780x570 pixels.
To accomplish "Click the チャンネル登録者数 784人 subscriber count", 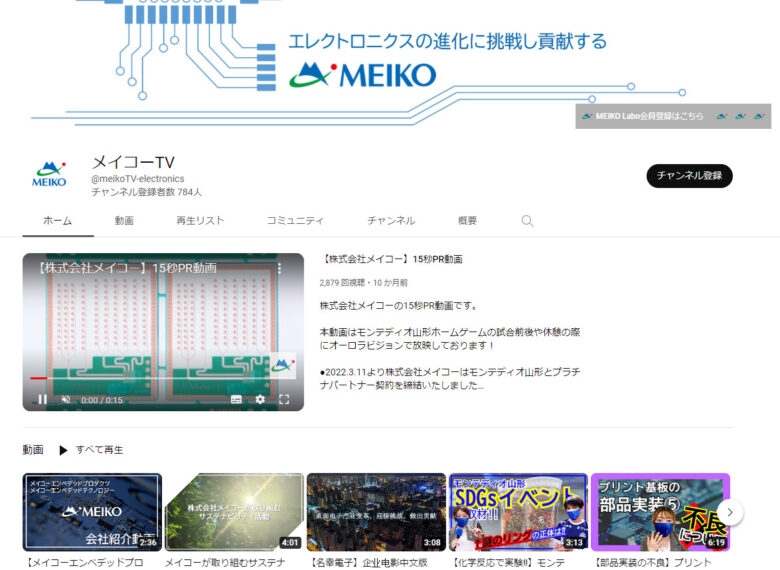I will [x=147, y=192].
